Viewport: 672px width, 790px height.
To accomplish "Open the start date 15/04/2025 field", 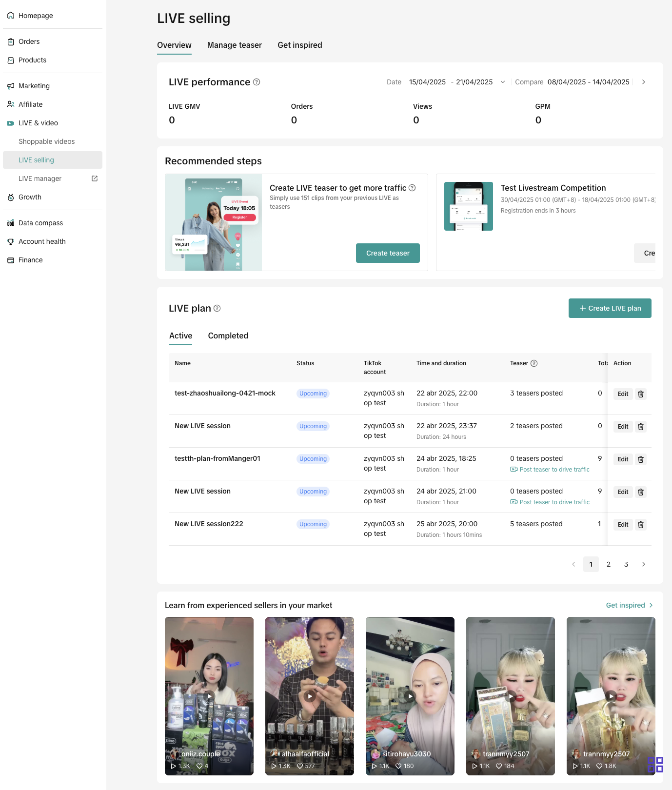I will coord(427,82).
